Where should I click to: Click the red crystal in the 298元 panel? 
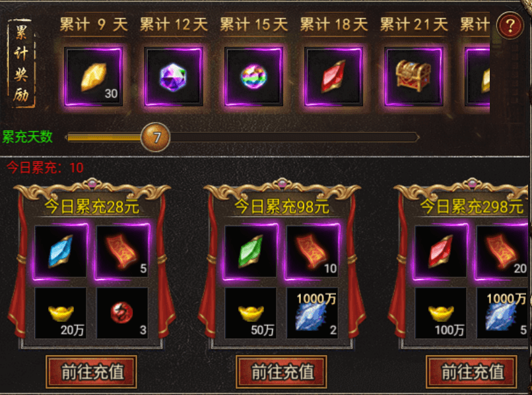pos(440,252)
